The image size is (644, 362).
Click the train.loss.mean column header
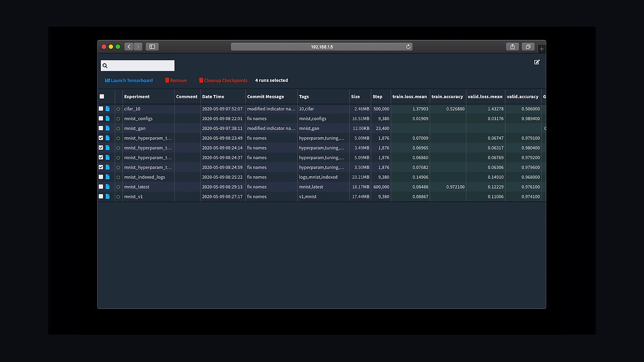410,97
